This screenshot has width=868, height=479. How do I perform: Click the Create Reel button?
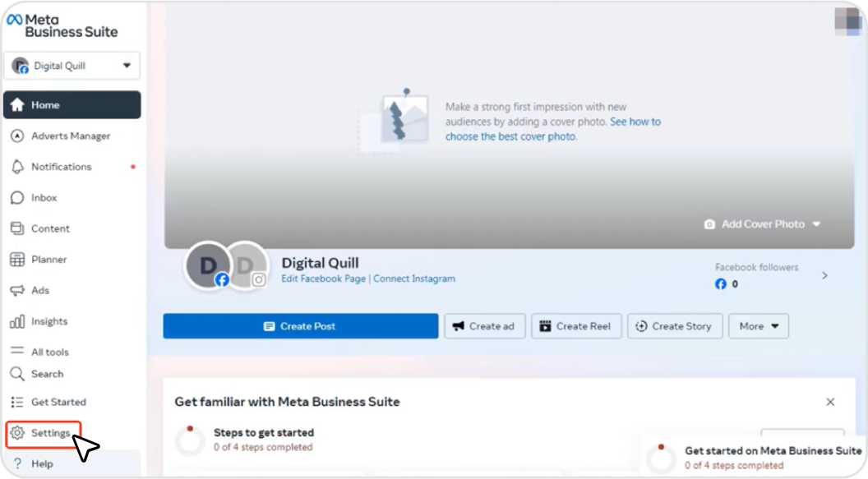point(575,326)
